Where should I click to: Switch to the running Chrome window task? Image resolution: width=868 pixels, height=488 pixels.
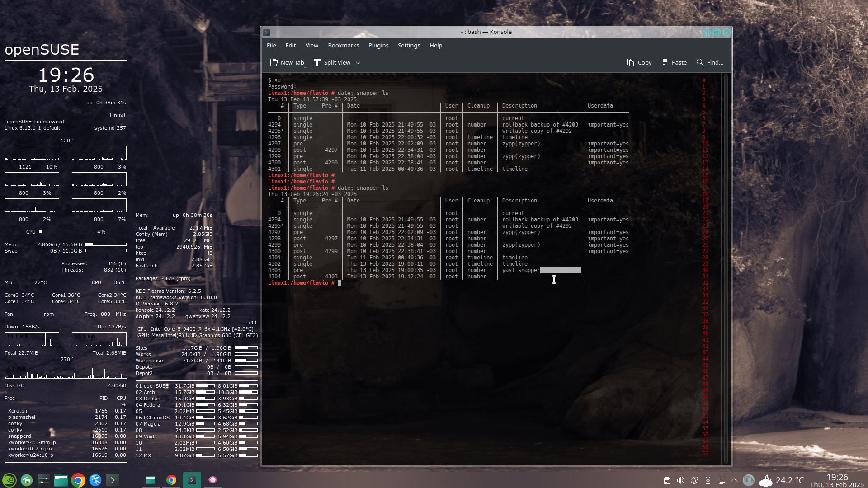pos(171,480)
